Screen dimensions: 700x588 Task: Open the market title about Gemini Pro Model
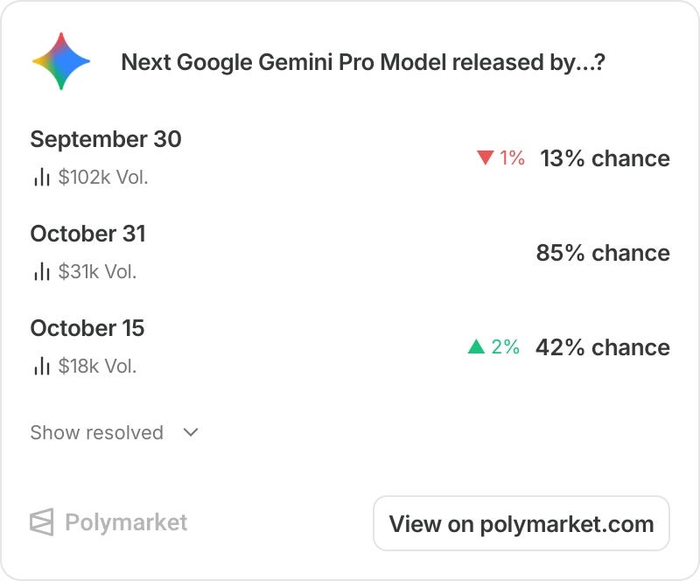[363, 62]
